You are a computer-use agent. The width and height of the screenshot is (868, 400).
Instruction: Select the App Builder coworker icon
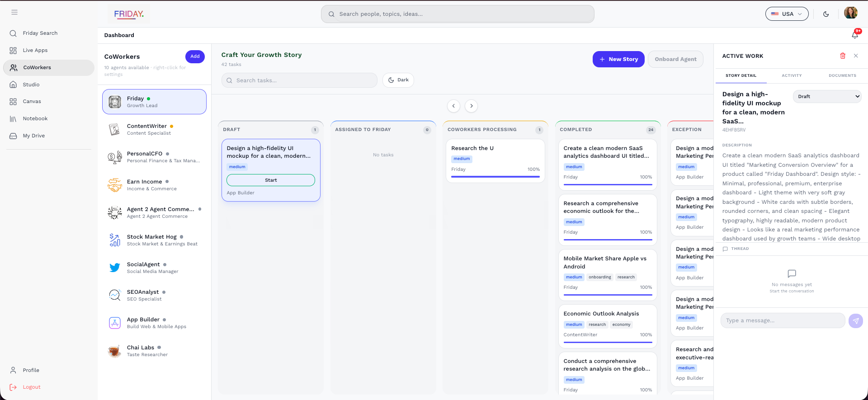pyautogui.click(x=115, y=323)
